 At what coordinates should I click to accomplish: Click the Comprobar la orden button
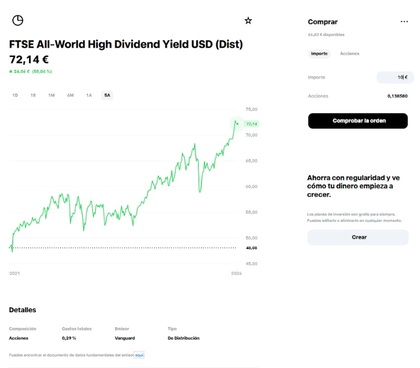358,121
